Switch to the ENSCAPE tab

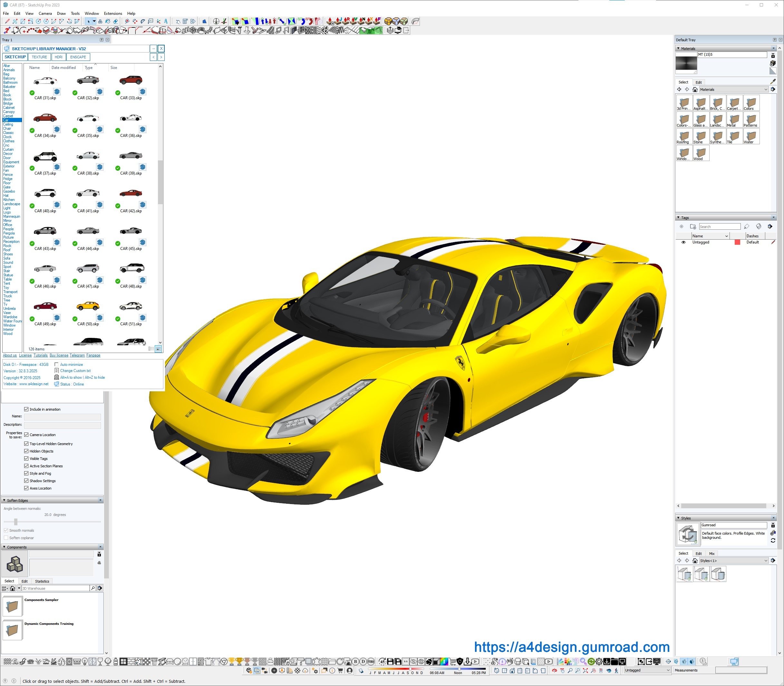coord(78,57)
